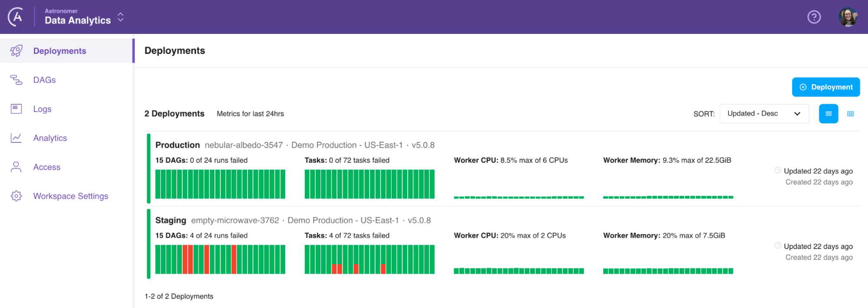Switch to grid view layout

tap(850, 114)
